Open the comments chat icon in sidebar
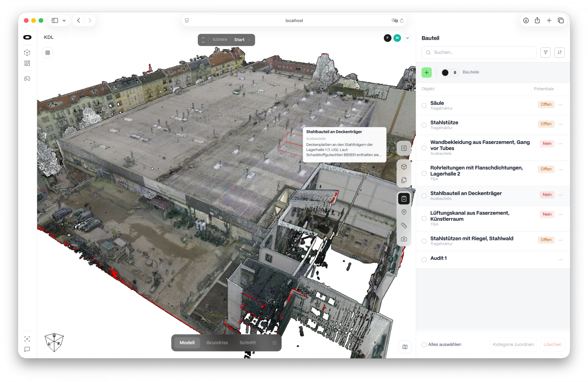The height and width of the screenshot is (382, 588). (27, 349)
